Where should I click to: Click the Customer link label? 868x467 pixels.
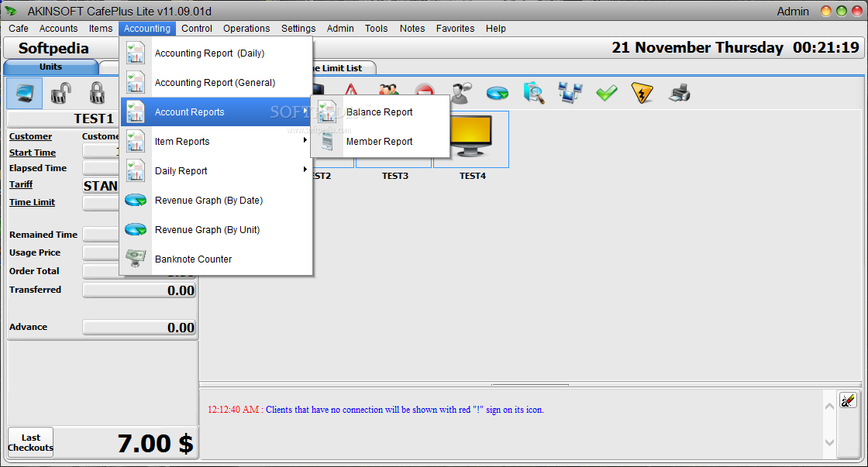click(x=30, y=136)
